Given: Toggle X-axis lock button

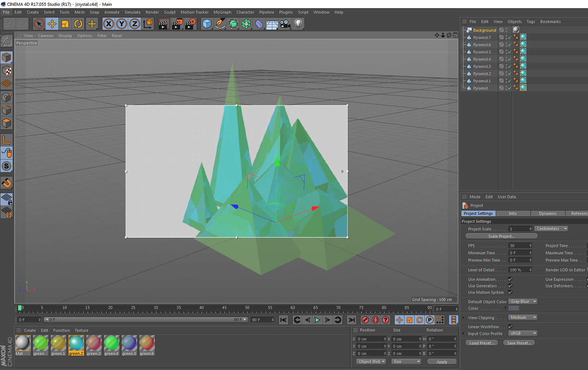Looking at the screenshot, I should [108, 24].
